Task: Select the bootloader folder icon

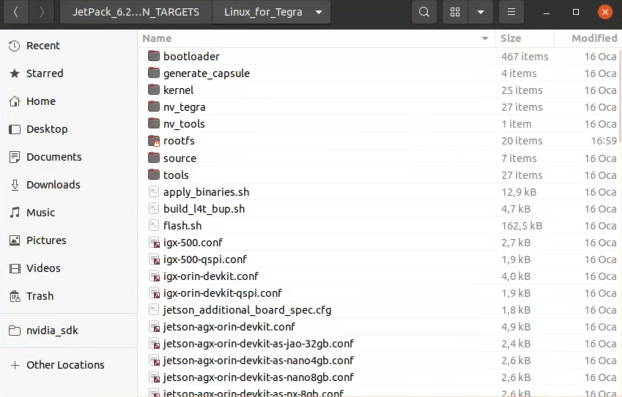Action: click(154, 56)
